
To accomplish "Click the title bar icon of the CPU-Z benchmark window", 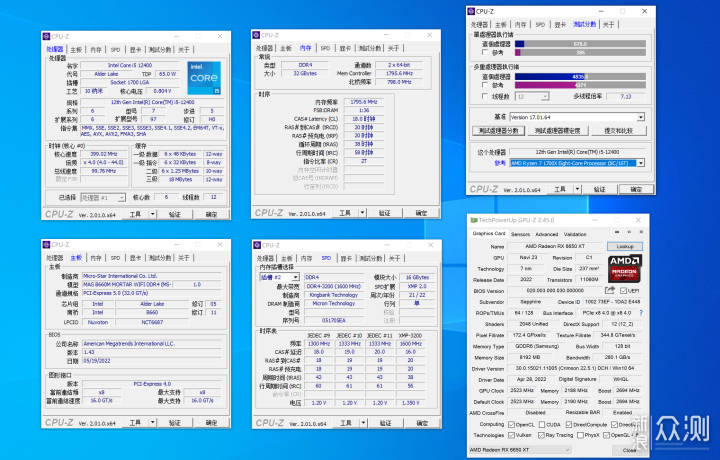I will click(x=471, y=11).
